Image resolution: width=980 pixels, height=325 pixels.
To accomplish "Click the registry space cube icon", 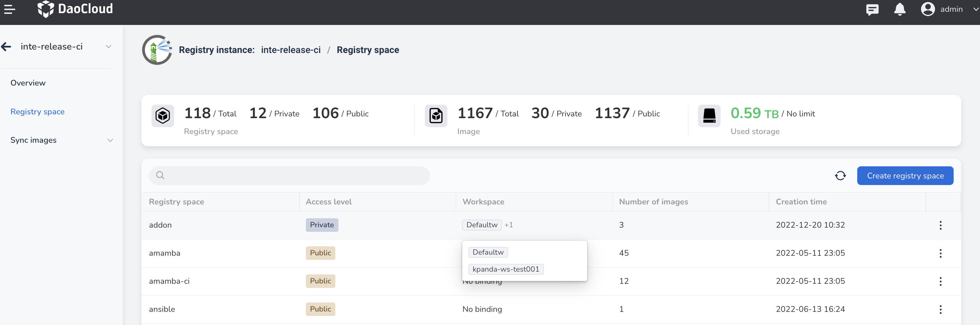I will point(163,116).
